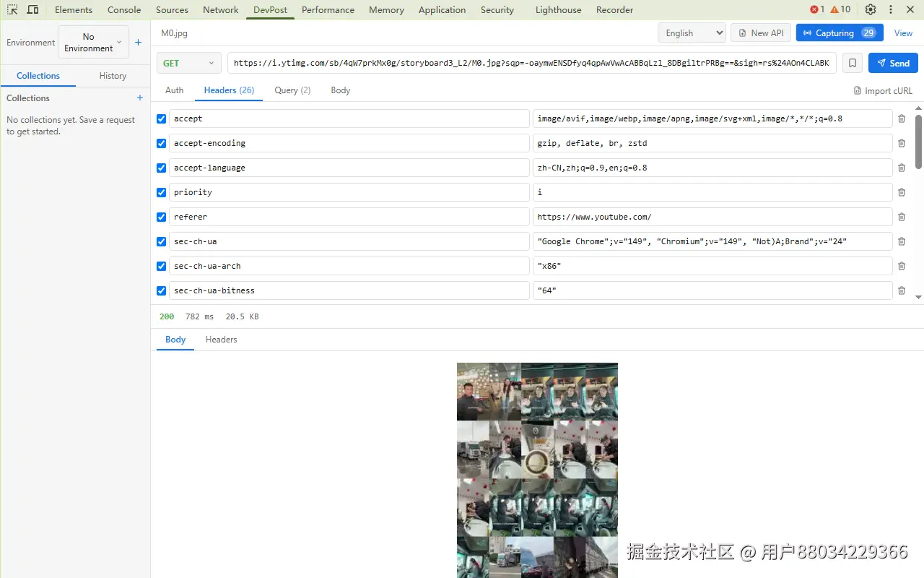Viewport: 924px width, 578px height.
Task: Click the red error count indicator
Action: [817, 9]
